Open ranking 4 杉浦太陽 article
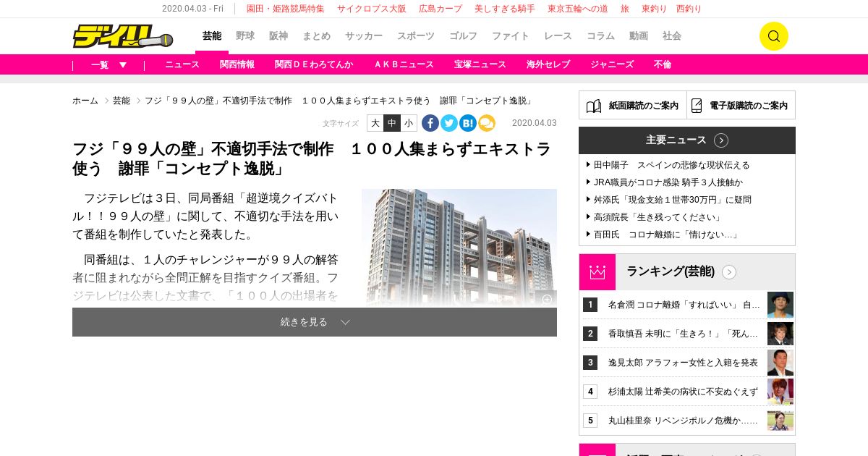The height and width of the screenshot is (456, 868). coord(683,392)
